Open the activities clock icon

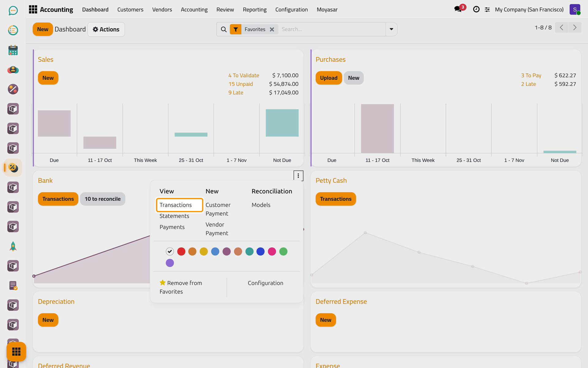coord(476,10)
